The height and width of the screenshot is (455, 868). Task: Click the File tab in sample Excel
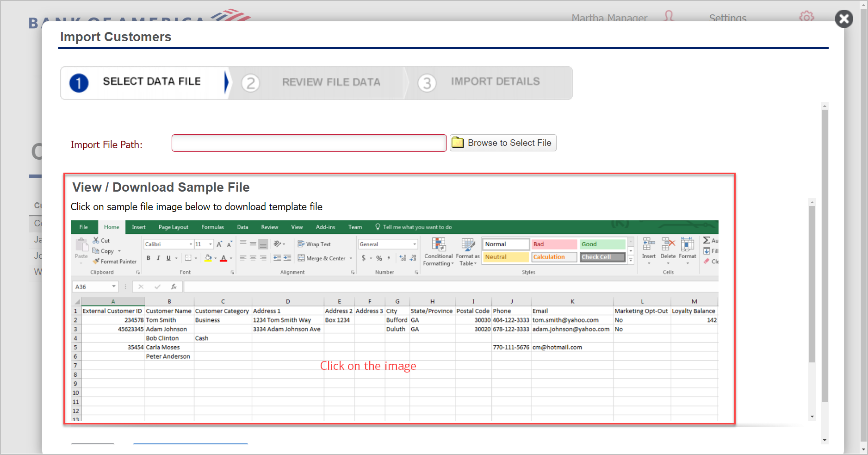point(84,227)
